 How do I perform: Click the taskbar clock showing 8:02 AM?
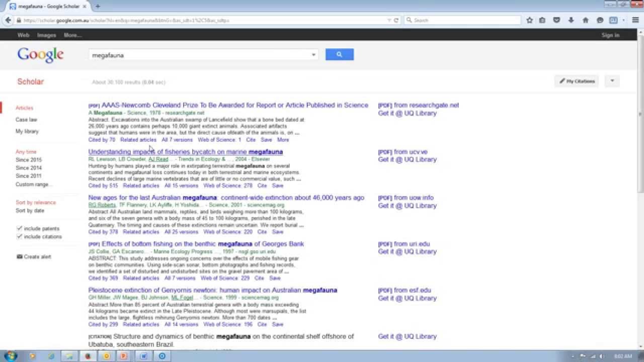tap(623, 356)
